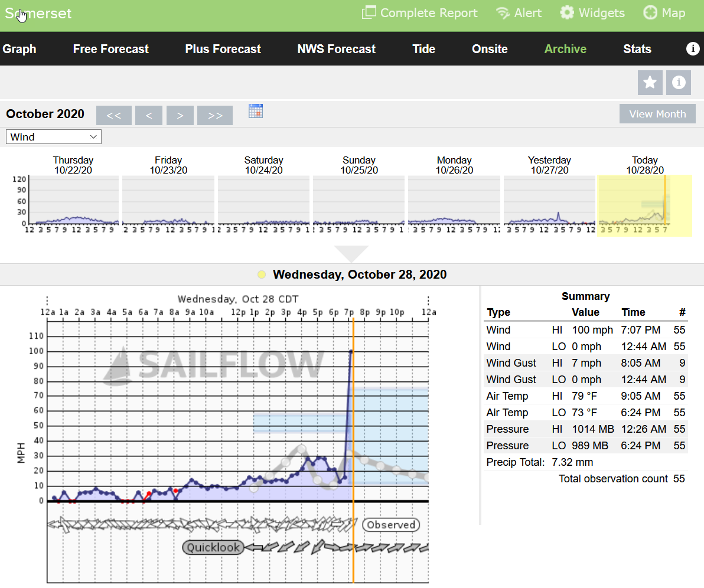The height and width of the screenshot is (588, 704).
Task: Click the Time column header
Action: (x=634, y=312)
